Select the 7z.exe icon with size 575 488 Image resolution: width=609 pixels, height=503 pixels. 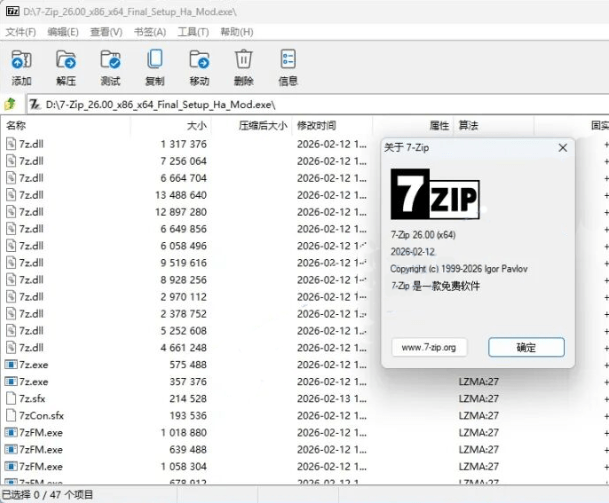tap(11, 365)
